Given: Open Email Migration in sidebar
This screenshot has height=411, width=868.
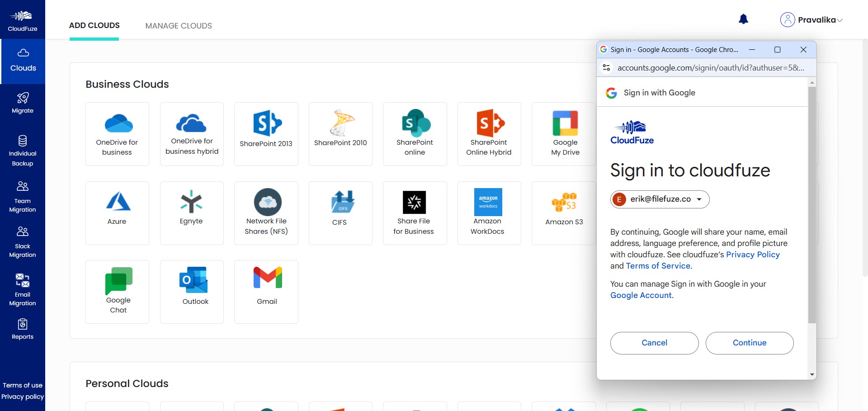Looking at the screenshot, I should [23, 290].
